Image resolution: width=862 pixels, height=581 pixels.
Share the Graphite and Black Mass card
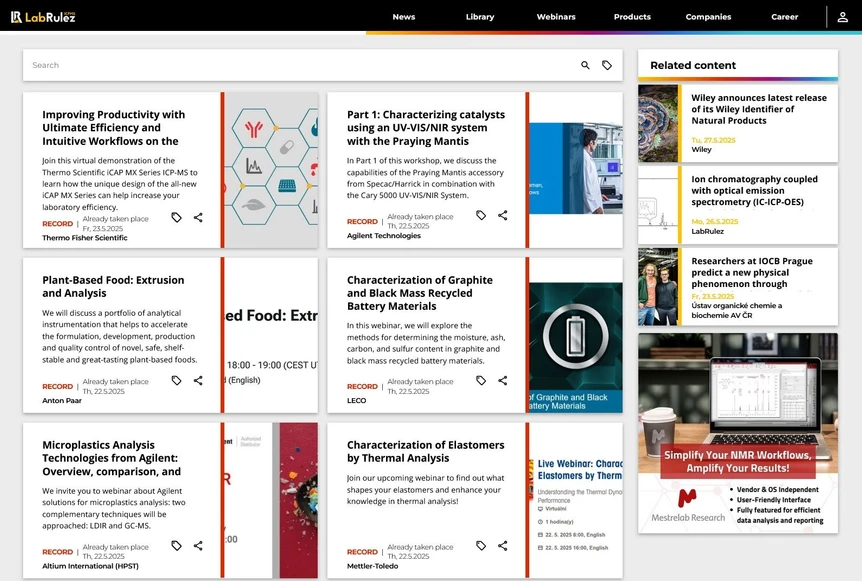click(x=502, y=380)
